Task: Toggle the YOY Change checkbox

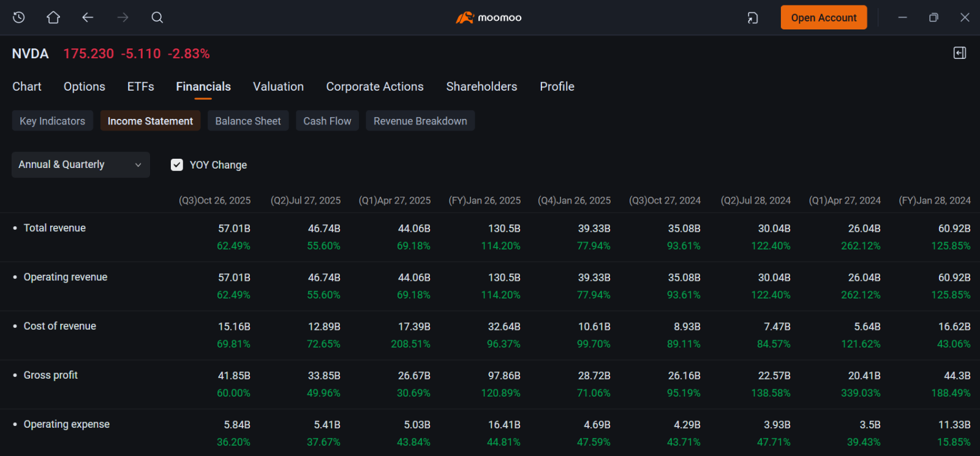Action: pyautogui.click(x=177, y=165)
